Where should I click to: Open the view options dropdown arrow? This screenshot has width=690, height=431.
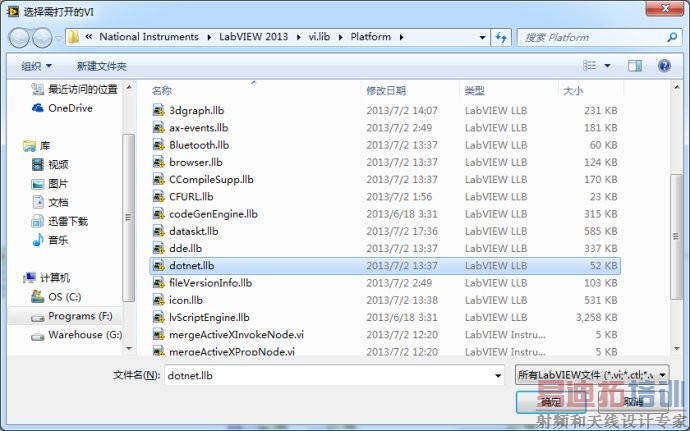tap(607, 66)
